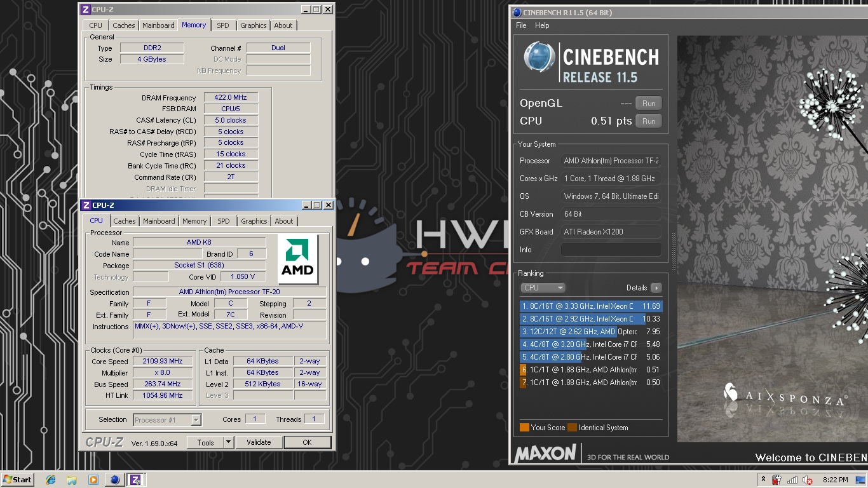Select ranking row 1 Xeon 3.33 GHz
The height and width of the screenshot is (488, 868).
(x=590, y=306)
